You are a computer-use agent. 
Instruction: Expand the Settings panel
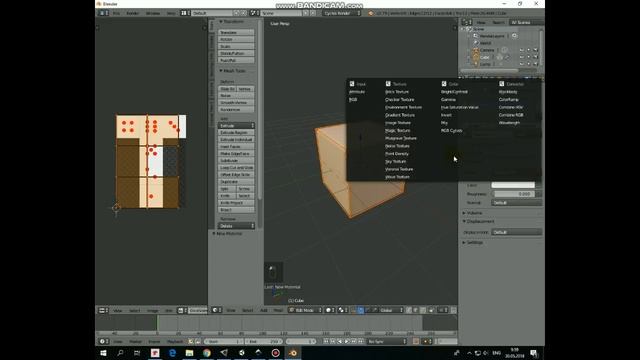pos(473,242)
